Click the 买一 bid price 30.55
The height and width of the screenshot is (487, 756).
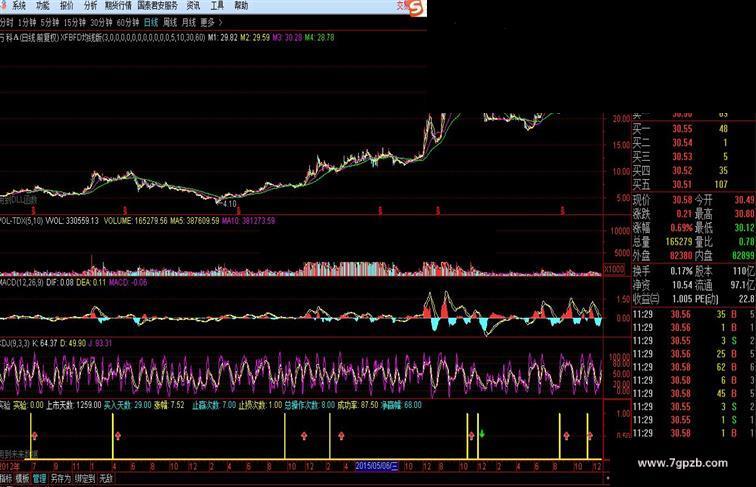click(682, 129)
